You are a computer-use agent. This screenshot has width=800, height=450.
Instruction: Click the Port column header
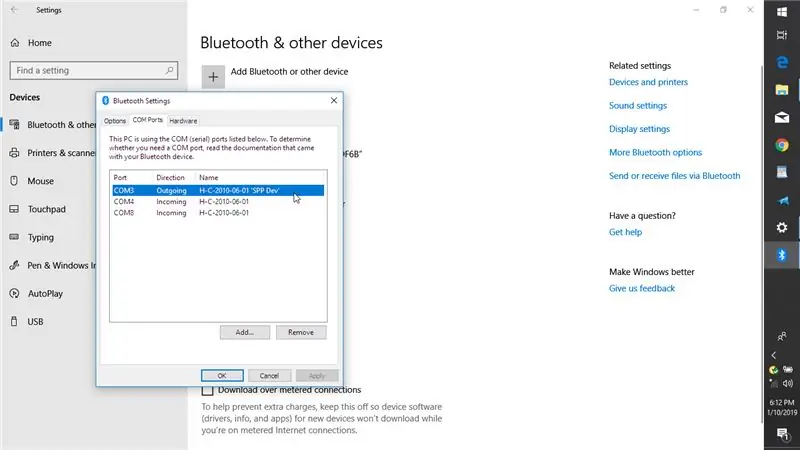pyautogui.click(x=131, y=178)
